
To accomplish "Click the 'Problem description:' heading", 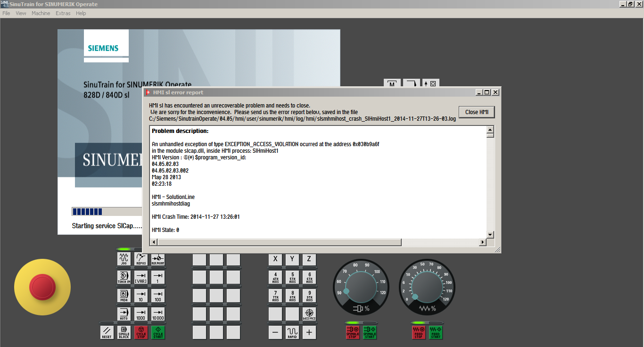I will click(x=180, y=131).
